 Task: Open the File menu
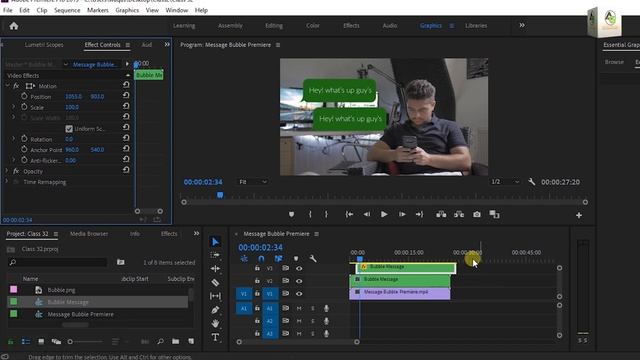point(8,10)
